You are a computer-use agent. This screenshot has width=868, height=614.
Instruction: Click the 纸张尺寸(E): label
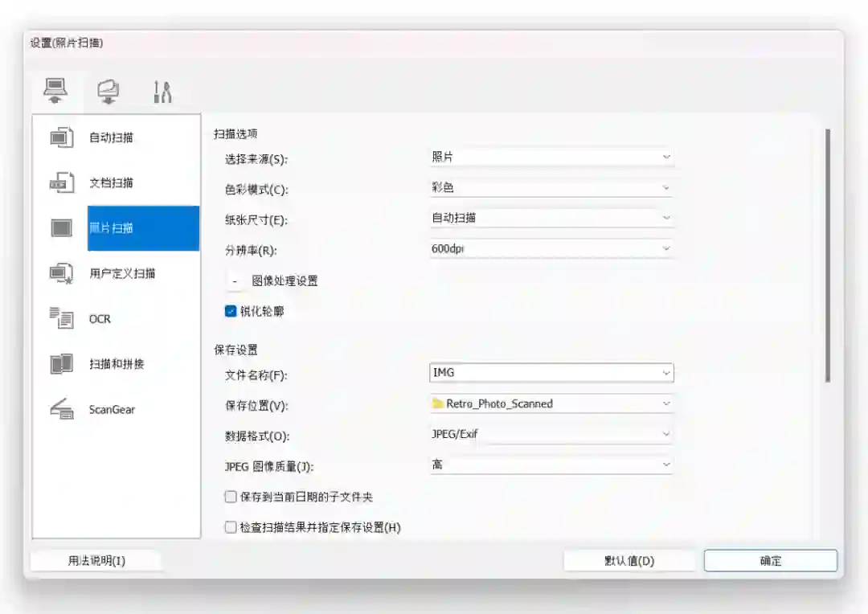point(256,220)
